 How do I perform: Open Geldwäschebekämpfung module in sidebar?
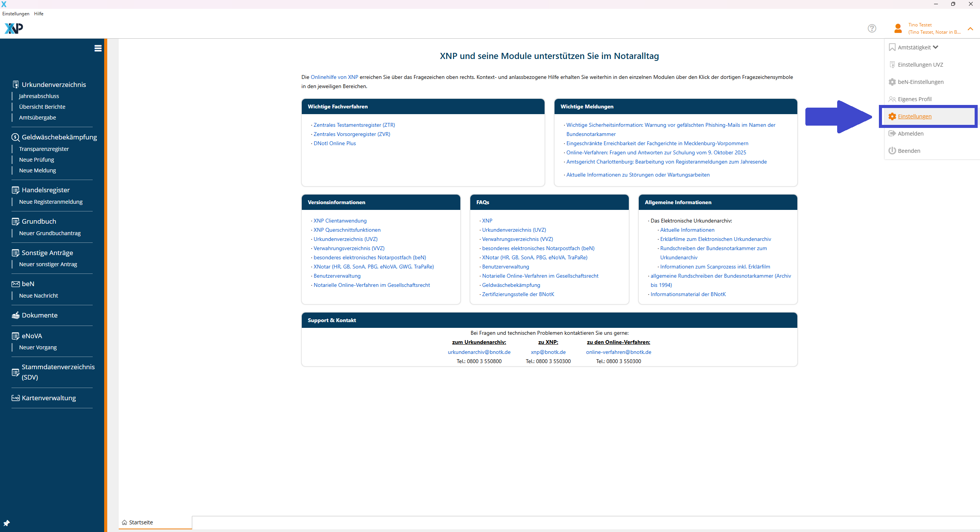point(59,137)
